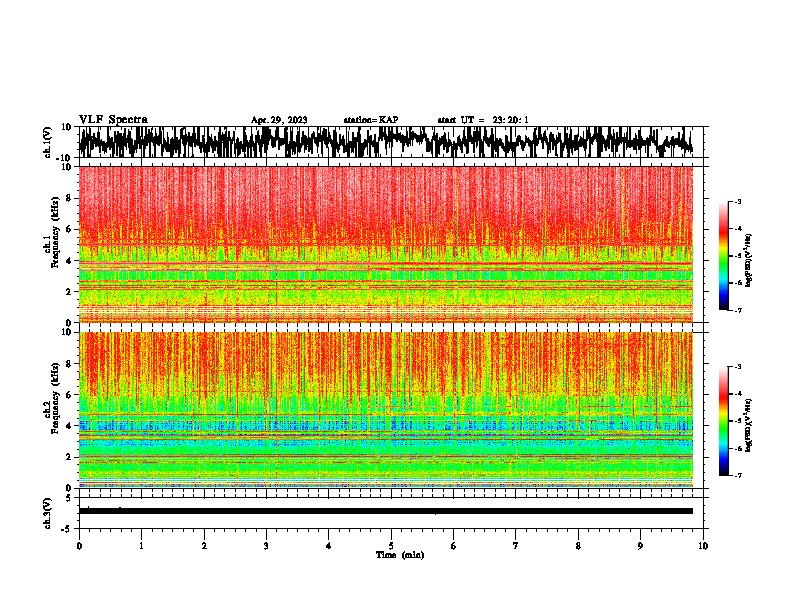This screenshot has width=792, height=612.
Task: Click the ch.2 spectrogram color scale bar
Action: (724, 421)
